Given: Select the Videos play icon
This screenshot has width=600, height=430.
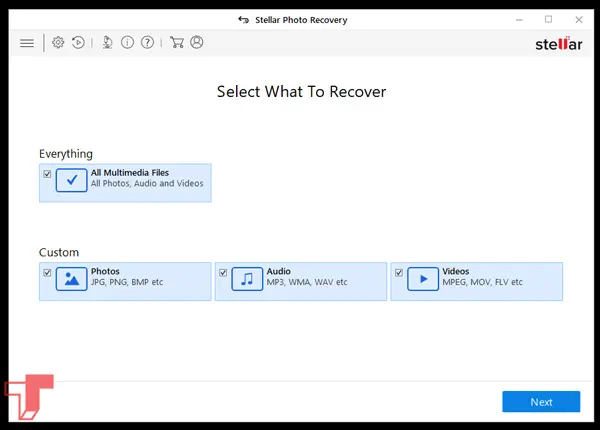Looking at the screenshot, I should [x=423, y=279].
